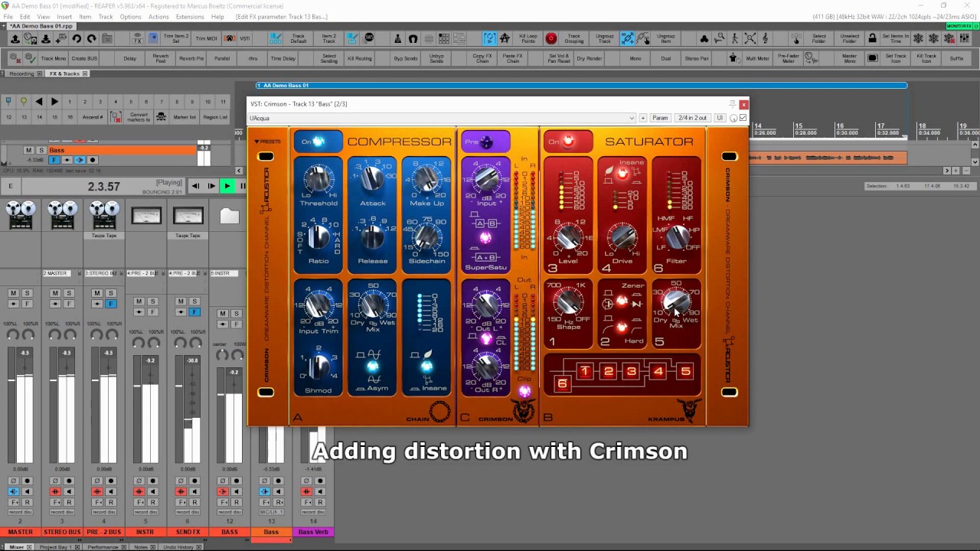Screen dimensions: 980x551
Task: Click the Play button in transport
Action: coord(227,186)
